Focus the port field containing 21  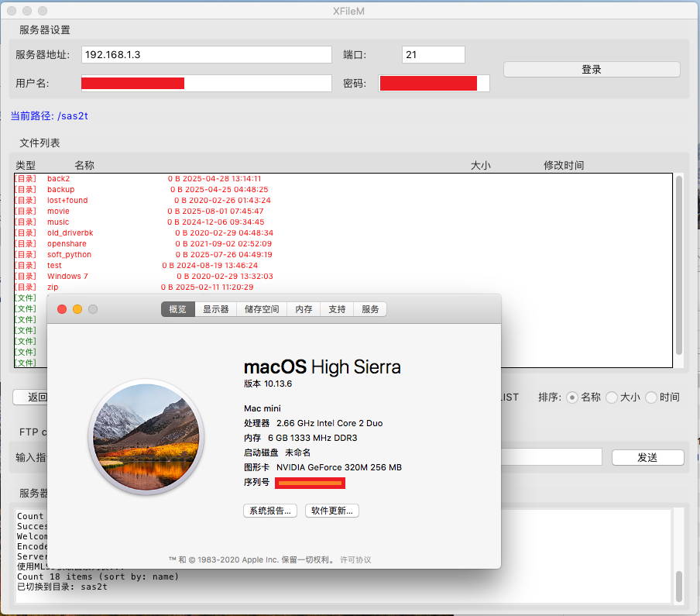(x=433, y=55)
